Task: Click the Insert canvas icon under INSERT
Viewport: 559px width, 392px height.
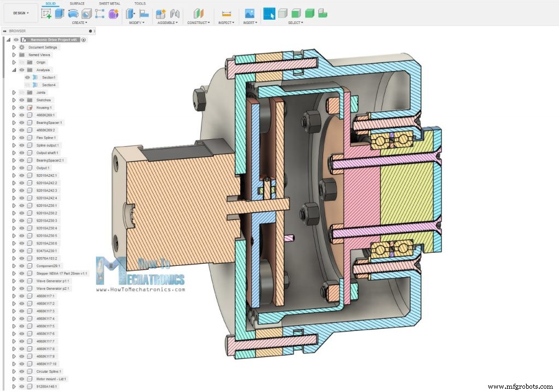Action: pos(249,13)
